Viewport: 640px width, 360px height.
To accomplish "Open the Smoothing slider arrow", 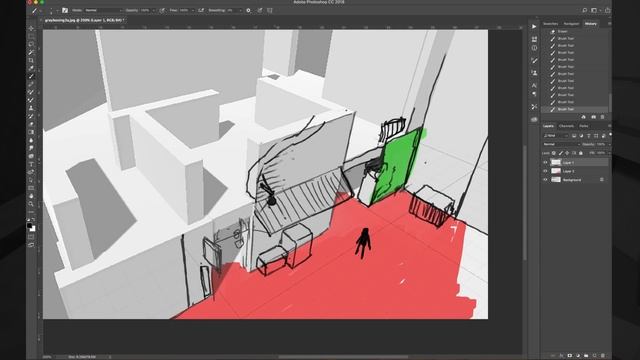I will [x=240, y=10].
